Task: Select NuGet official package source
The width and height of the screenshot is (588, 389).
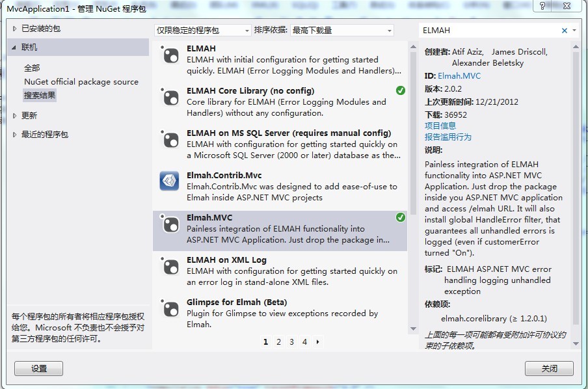Action: click(81, 82)
